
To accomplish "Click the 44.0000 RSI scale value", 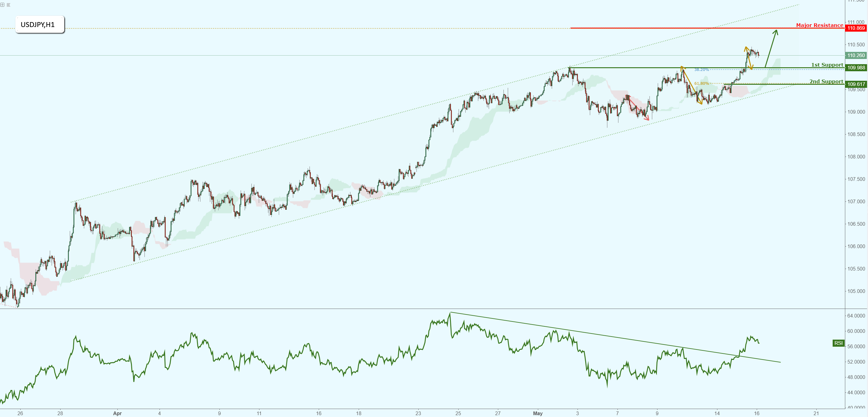I will point(856,392).
